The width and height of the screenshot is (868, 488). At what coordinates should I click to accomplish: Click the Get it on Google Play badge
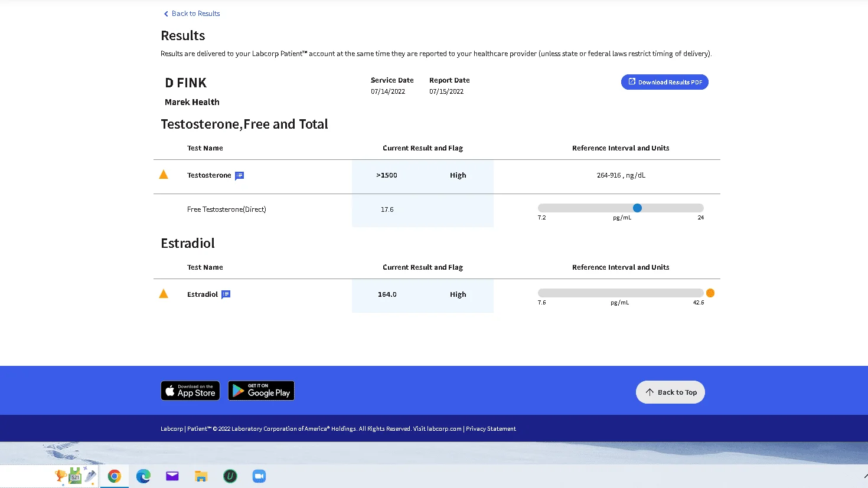[x=261, y=391]
